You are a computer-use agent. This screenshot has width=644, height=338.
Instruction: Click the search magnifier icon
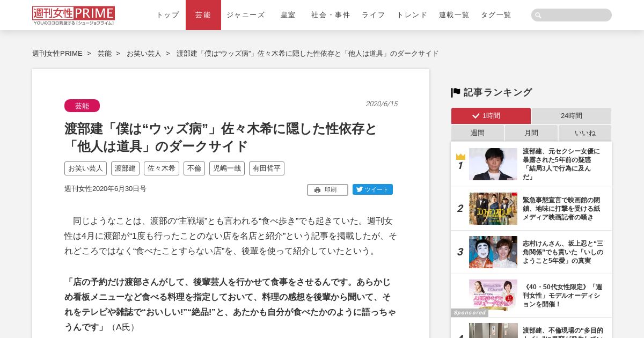(x=538, y=15)
